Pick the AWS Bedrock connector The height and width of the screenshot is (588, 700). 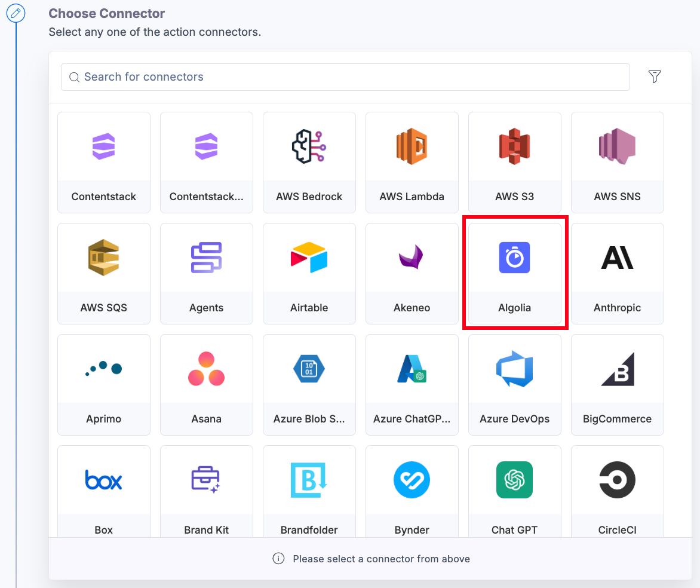[309, 162]
